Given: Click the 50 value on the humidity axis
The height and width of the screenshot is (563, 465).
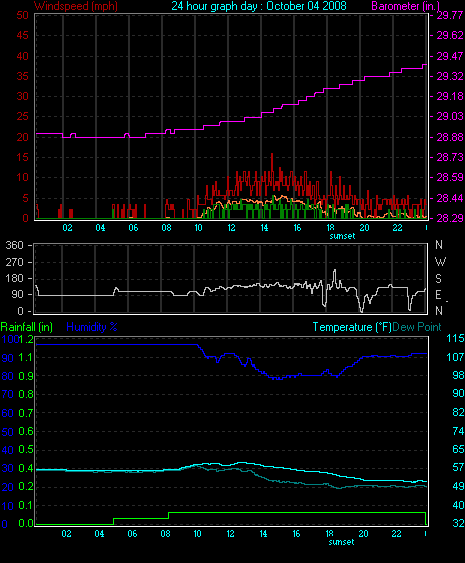Looking at the screenshot, I should (8, 432).
